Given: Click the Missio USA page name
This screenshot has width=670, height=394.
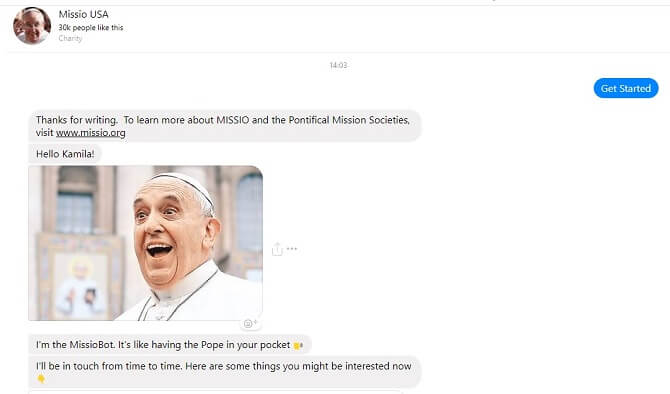Looking at the screenshot, I should 83,14.
